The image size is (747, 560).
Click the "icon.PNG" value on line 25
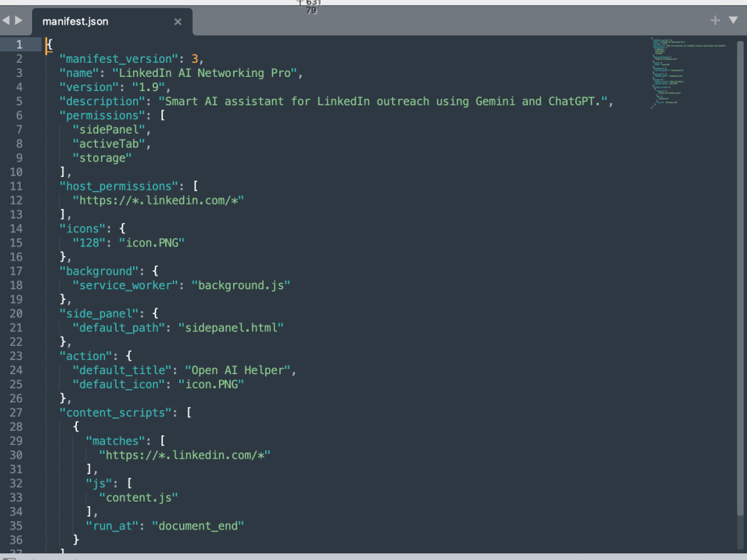[x=211, y=385]
